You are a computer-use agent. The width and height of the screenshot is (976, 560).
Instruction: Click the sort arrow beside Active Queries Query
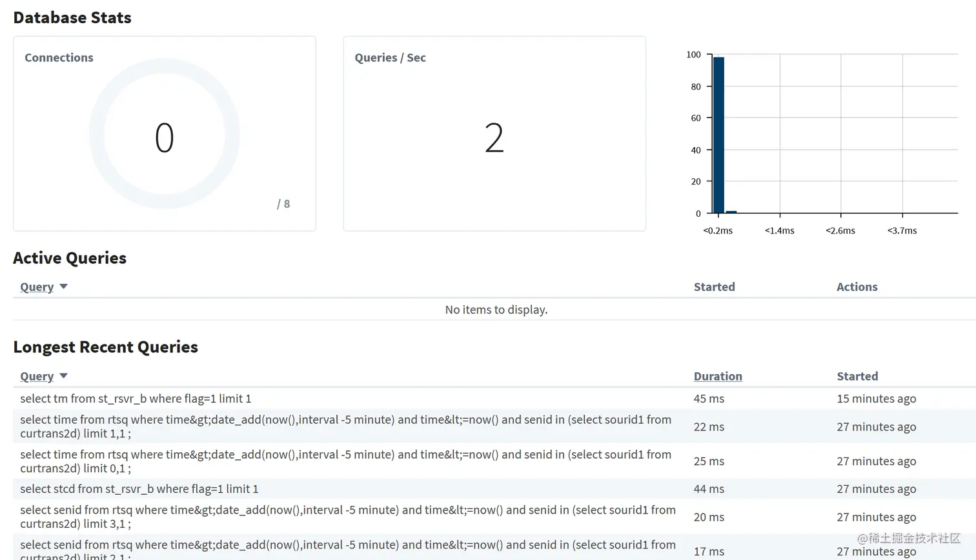click(x=63, y=286)
